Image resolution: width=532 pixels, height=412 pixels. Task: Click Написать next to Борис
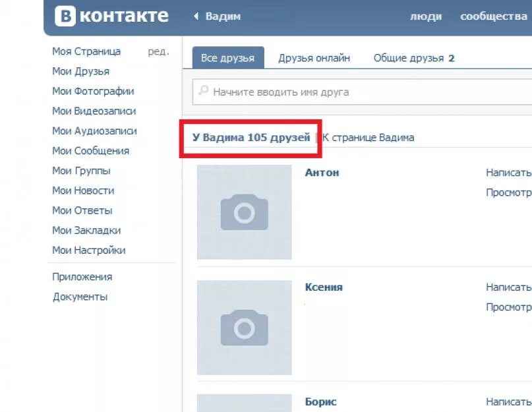(508, 402)
